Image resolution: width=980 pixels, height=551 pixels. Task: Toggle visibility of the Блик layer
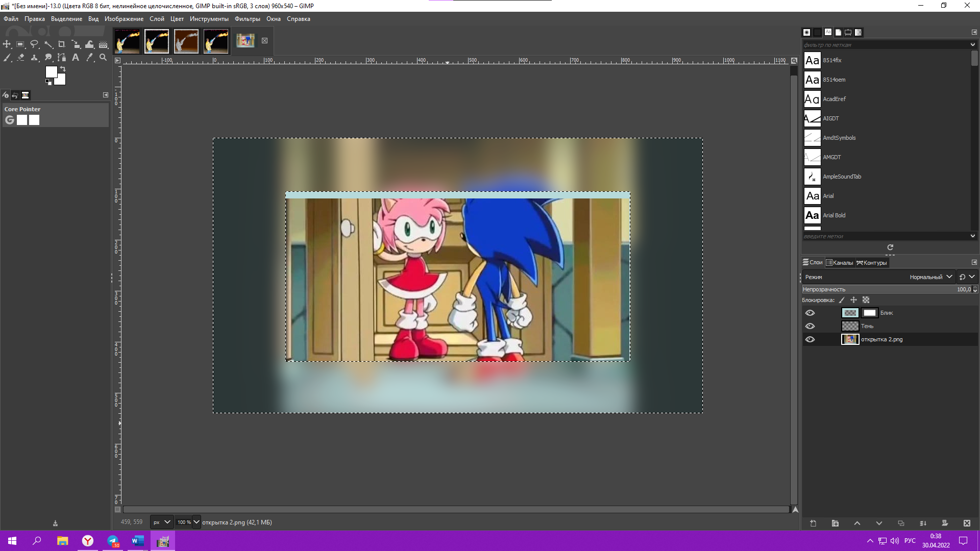[810, 313]
